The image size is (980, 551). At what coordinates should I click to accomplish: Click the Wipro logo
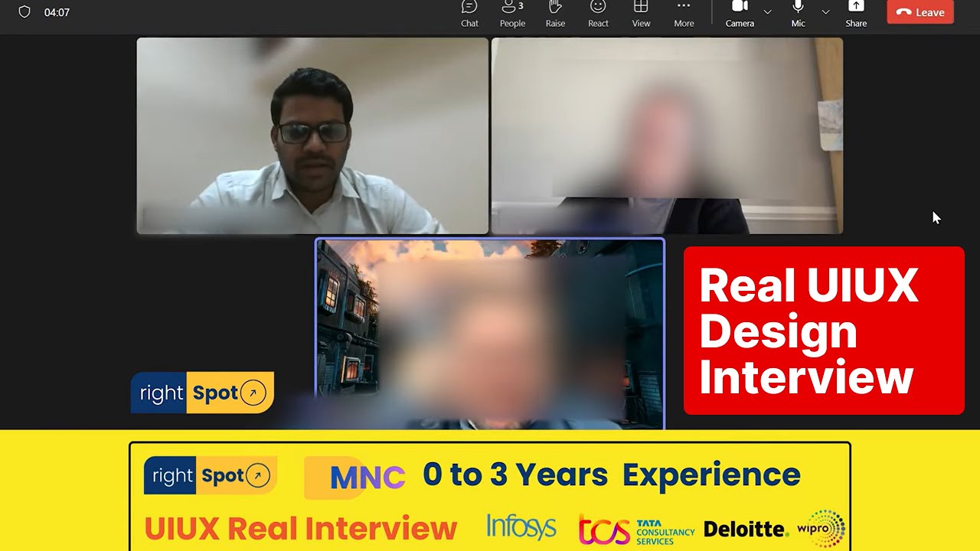tap(821, 528)
